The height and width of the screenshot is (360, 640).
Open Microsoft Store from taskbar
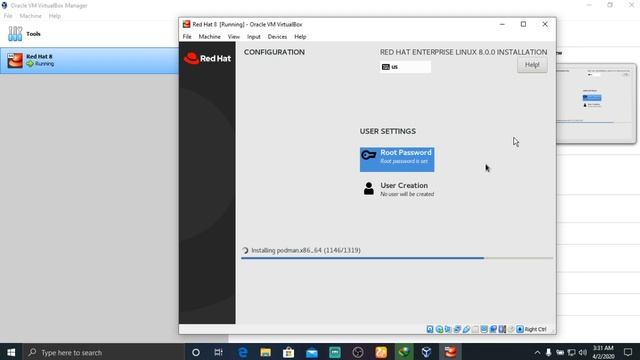coord(289,352)
